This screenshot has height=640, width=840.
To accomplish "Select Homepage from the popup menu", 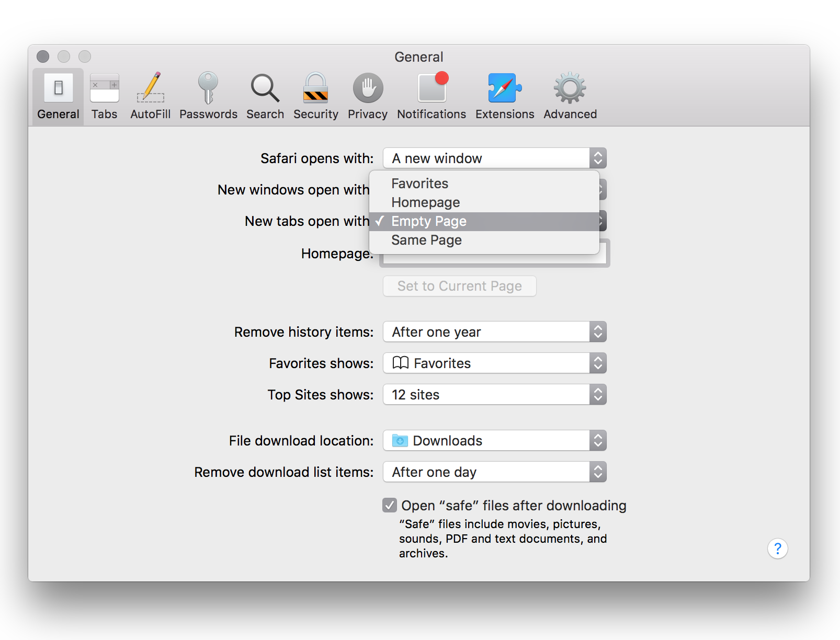I will [x=484, y=202].
